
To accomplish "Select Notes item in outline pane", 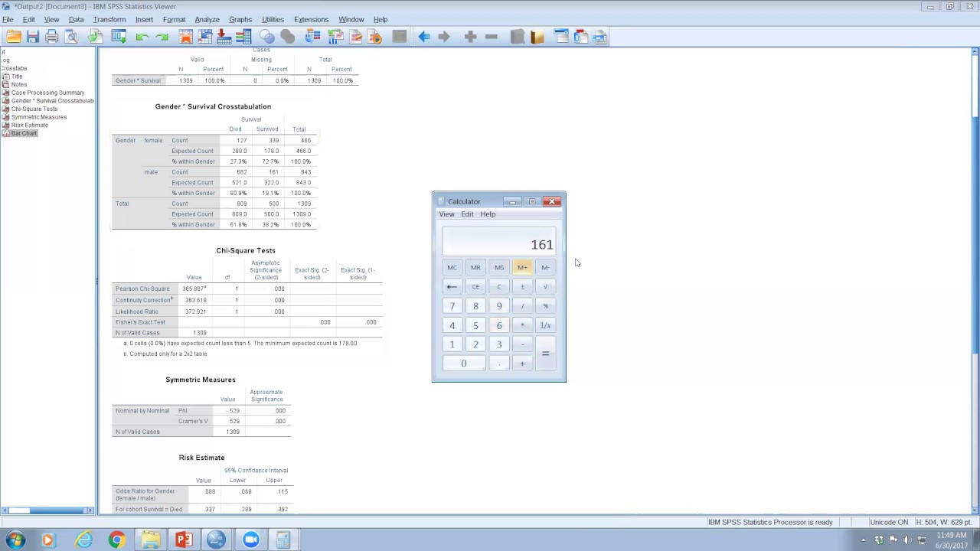I will (x=18, y=84).
